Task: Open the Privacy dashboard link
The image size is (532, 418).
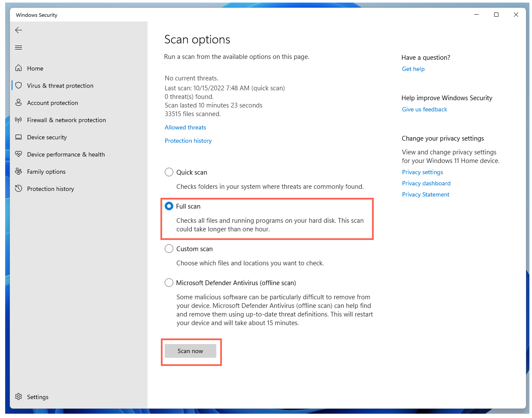Action: tap(426, 183)
